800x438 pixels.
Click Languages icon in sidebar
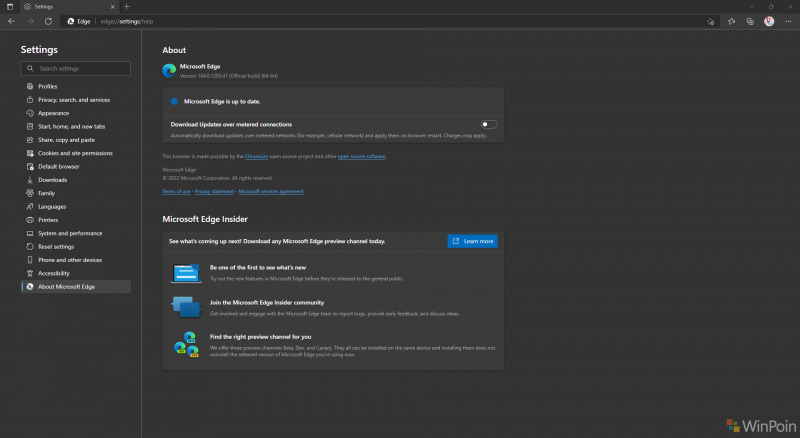(x=30, y=206)
